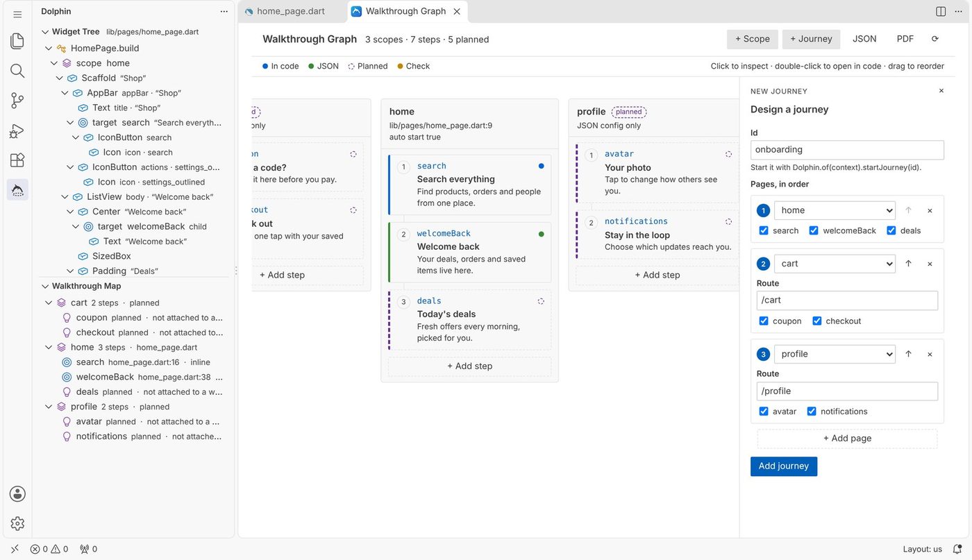The image size is (972, 560).
Task: Select the welcomeBack step card in home
Action: click(470, 252)
